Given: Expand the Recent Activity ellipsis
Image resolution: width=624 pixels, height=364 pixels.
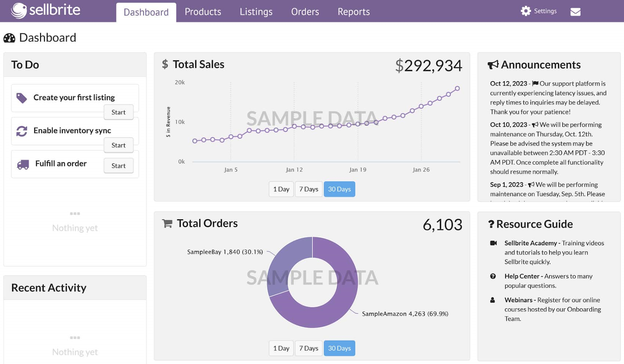Looking at the screenshot, I should coord(74,337).
